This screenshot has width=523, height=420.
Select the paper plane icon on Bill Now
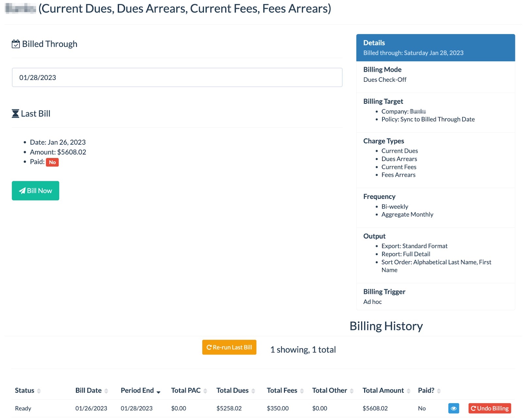23,191
